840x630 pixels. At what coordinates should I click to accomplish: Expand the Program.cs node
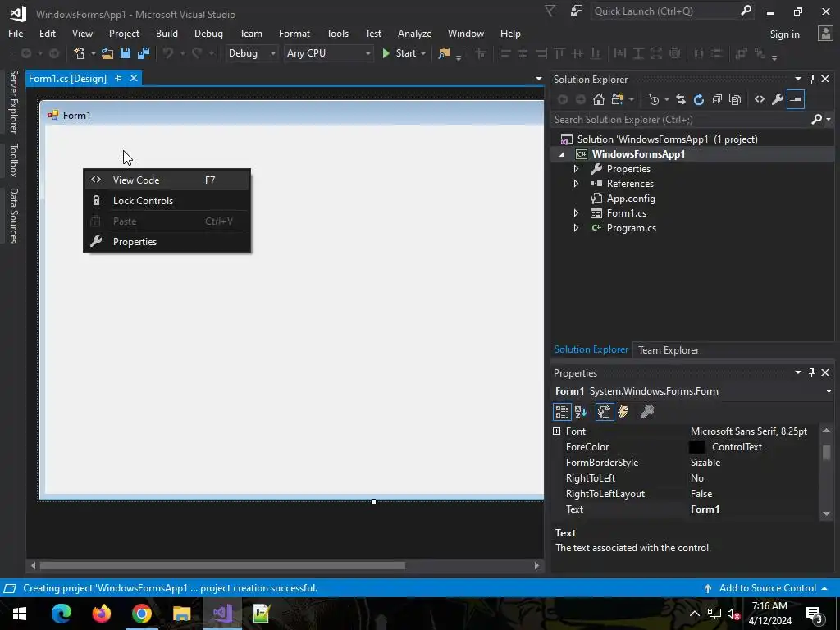point(576,228)
